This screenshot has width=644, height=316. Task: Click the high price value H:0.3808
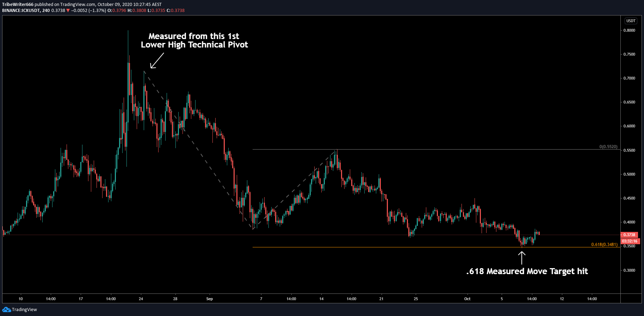pos(137,11)
